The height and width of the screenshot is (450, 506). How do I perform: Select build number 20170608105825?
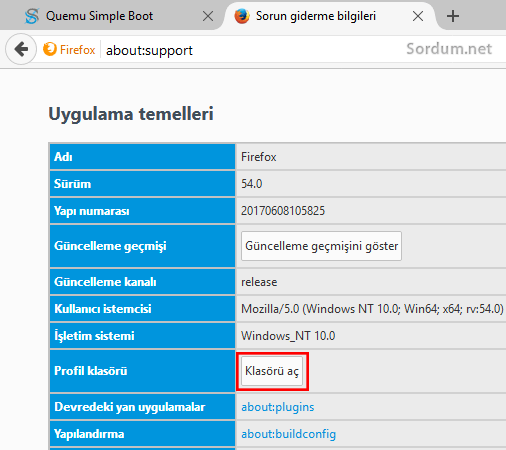283,211
